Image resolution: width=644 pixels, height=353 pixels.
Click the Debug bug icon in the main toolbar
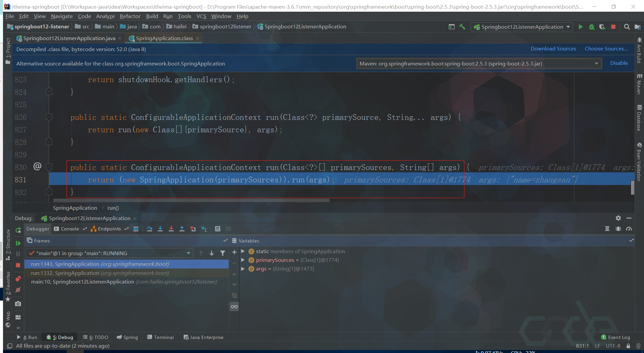pyautogui.click(x=592, y=27)
